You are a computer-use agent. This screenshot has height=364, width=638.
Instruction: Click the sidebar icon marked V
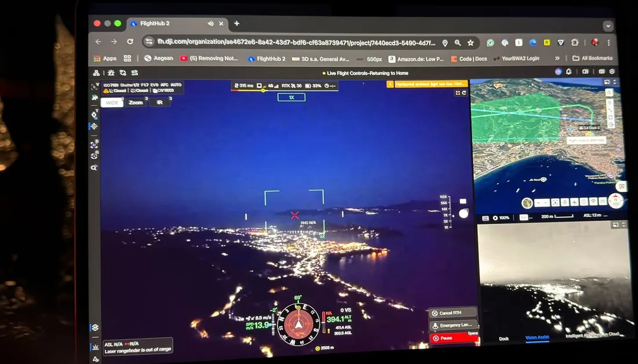tap(95, 86)
